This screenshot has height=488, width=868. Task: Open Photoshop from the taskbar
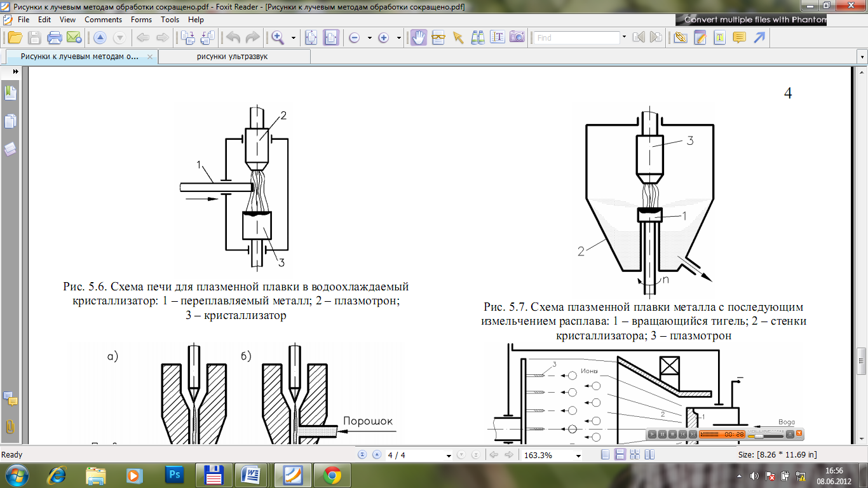[x=173, y=475]
